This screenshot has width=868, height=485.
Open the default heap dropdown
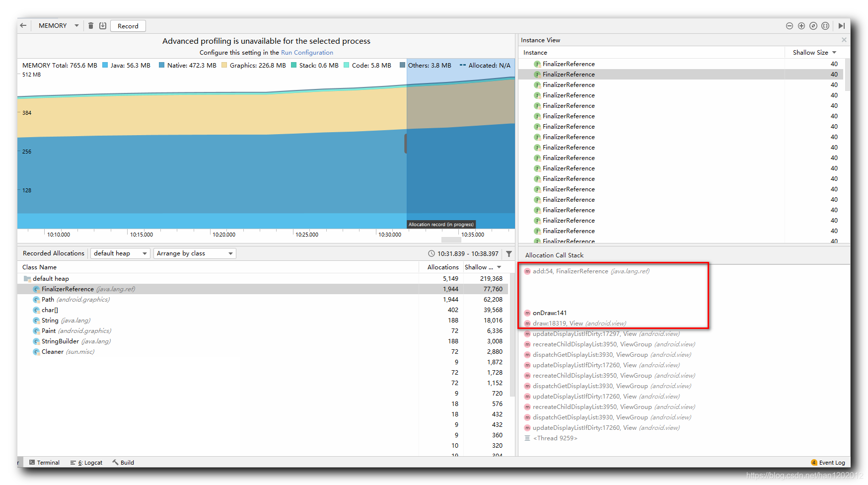[120, 253]
